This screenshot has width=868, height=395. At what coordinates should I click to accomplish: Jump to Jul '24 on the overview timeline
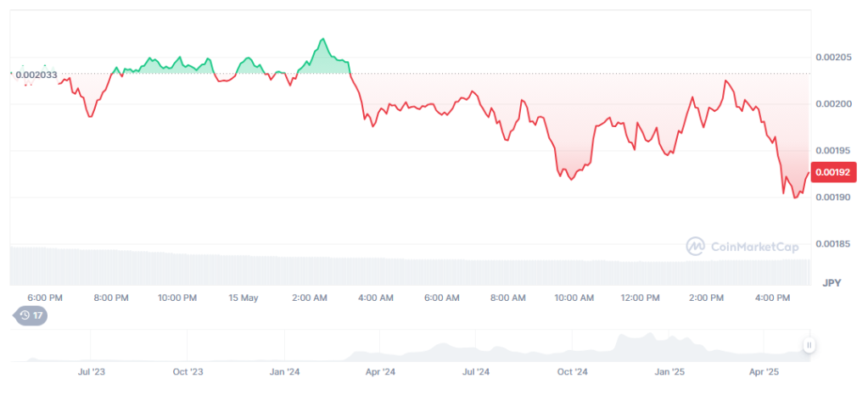click(476, 372)
